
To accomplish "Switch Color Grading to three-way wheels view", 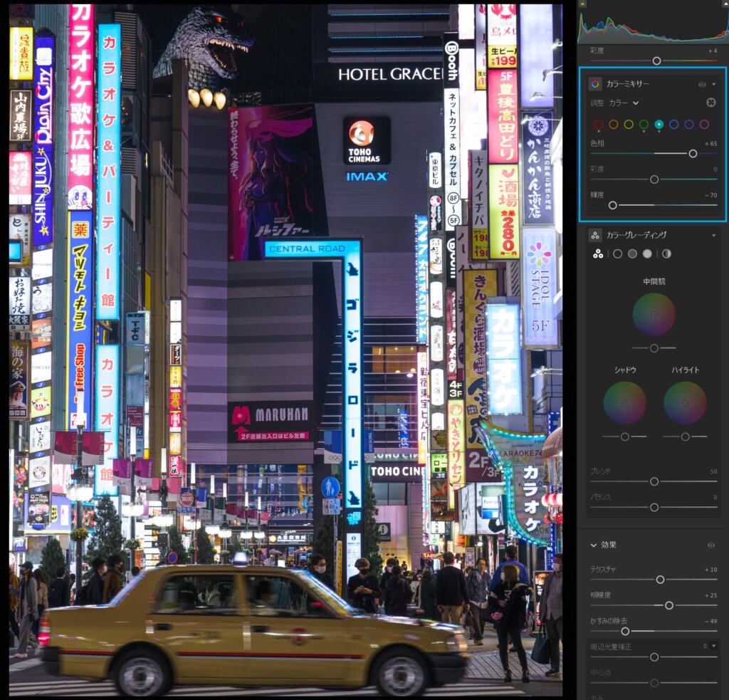I will 598,254.
